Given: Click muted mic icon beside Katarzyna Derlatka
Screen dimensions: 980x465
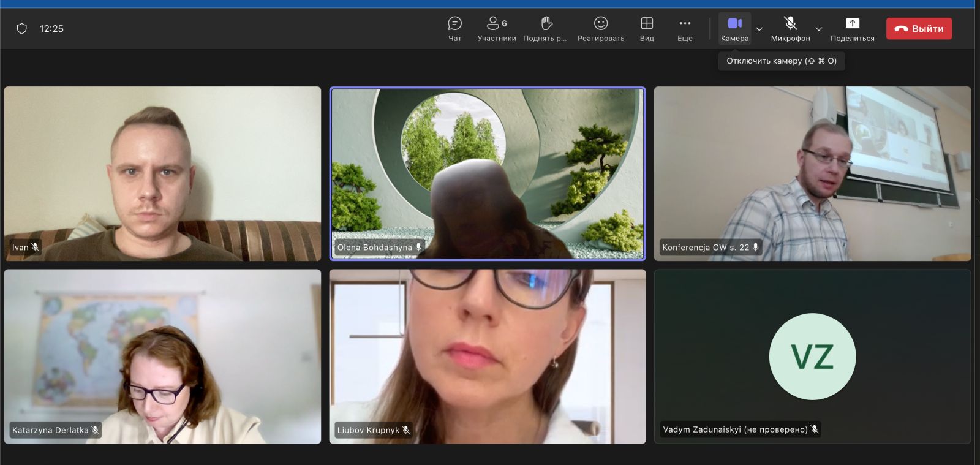Looking at the screenshot, I should 95,430.
